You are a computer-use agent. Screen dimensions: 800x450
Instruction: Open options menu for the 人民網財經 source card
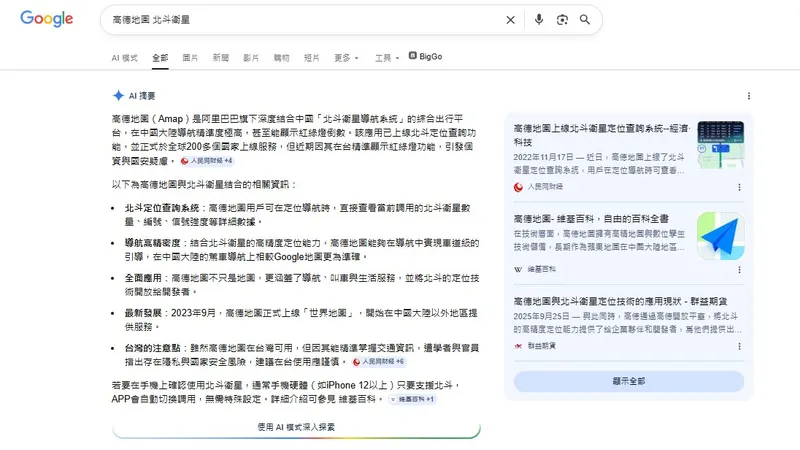pos(739,187)
